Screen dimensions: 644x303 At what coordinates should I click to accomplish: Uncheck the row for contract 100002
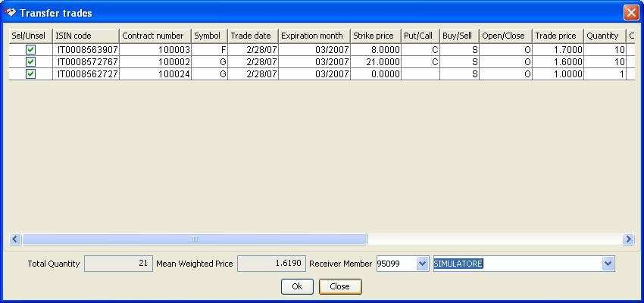point(31,61)
